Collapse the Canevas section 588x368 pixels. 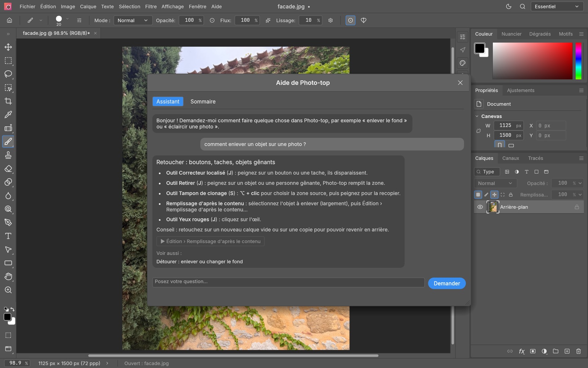(477, 116)
